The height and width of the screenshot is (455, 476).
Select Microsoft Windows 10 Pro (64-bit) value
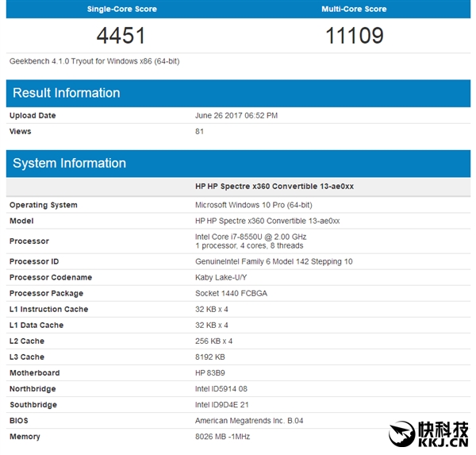point(254,205)
